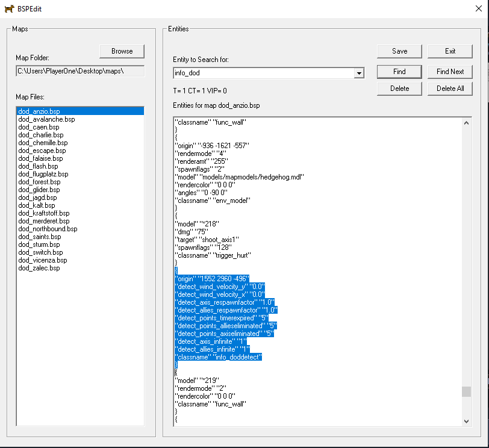Click the detect_axis_respawnfactor line
Image resolution: width=489 pixels, height=448 pixels.
[225, 302]
